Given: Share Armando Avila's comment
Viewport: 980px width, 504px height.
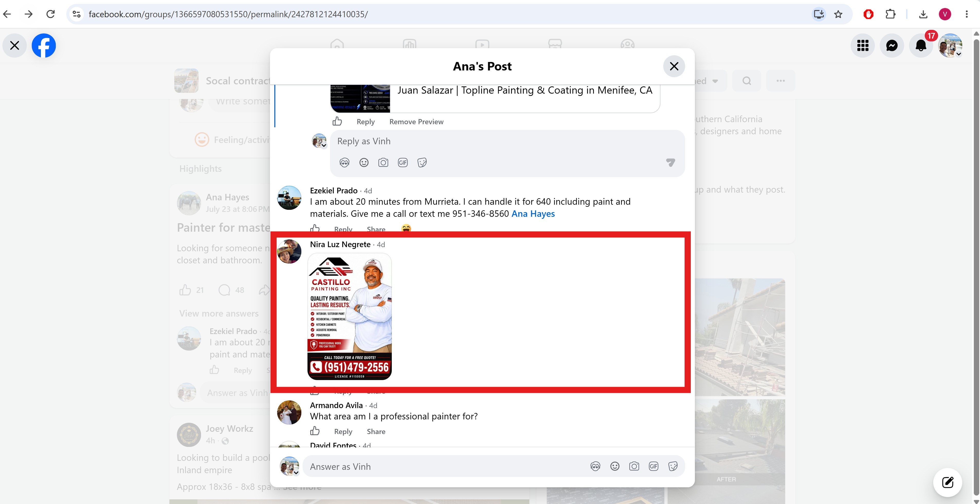Looking at the screenshot, I should tap(376, 432).
